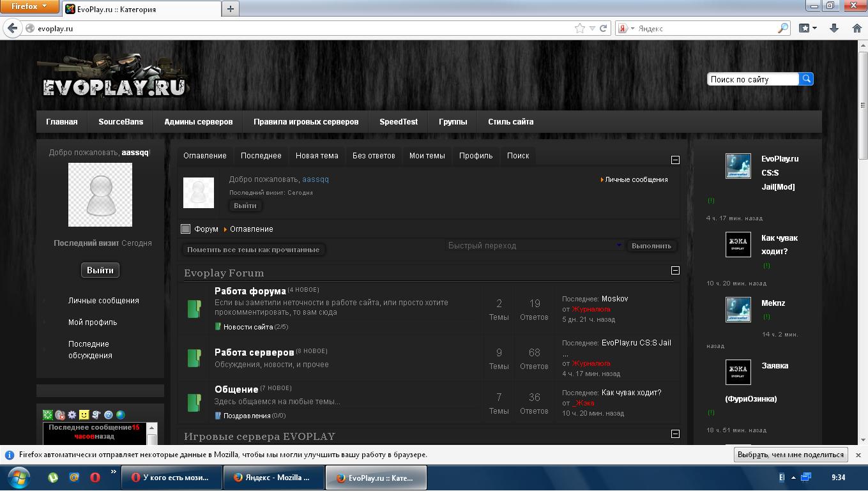Open SourceBans menu item

coord(121,121)
